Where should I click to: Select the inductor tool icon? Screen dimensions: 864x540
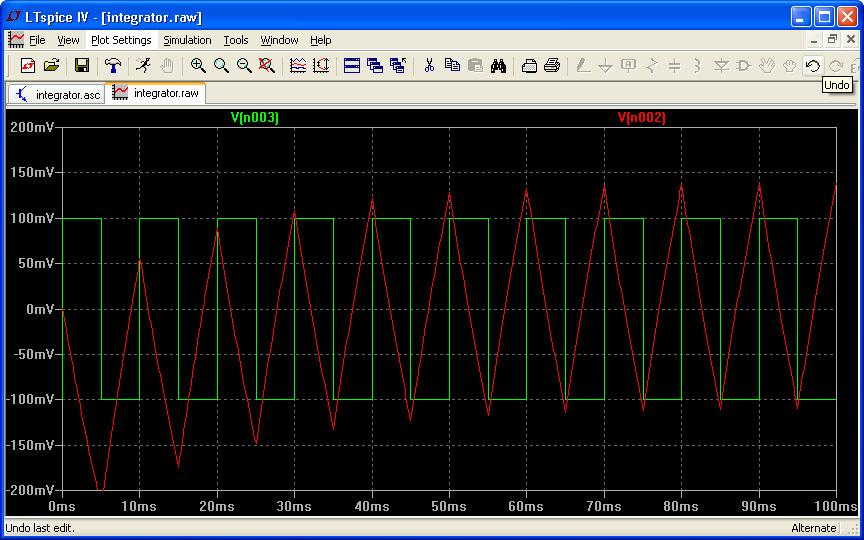point(698,66)
